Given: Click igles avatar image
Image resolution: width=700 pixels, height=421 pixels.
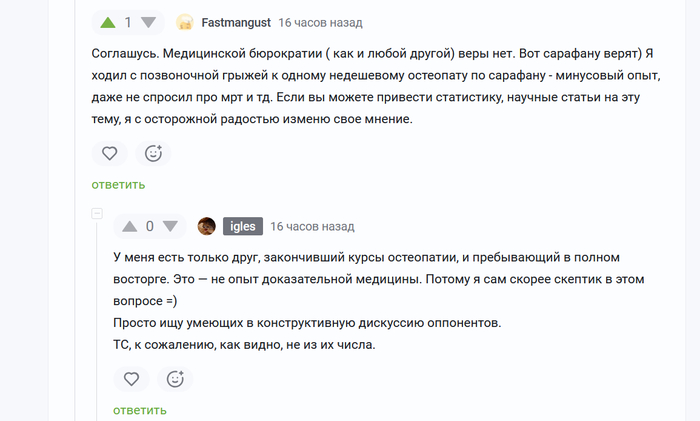Looking at the screenshot, I should click(x=206, y=226).
